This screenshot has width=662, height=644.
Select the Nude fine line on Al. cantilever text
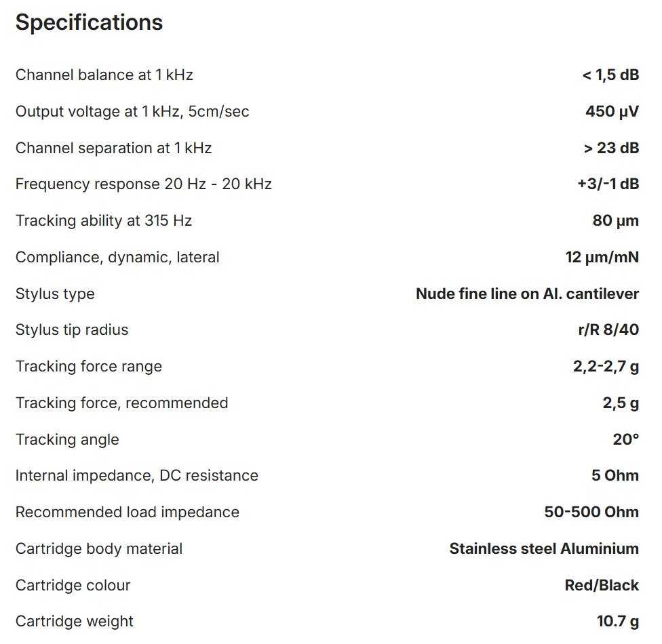click(527, 294)
